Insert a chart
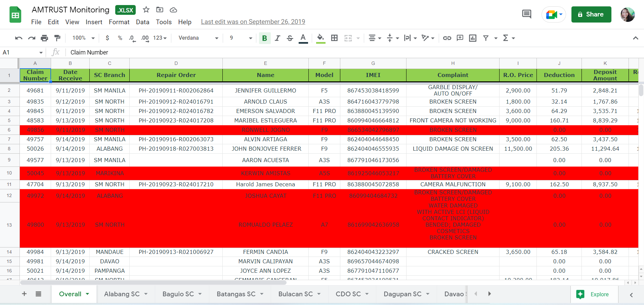Image resolution: width=644 pixels, height=305 pixels. pyautogui.click(x=473, y=38)
